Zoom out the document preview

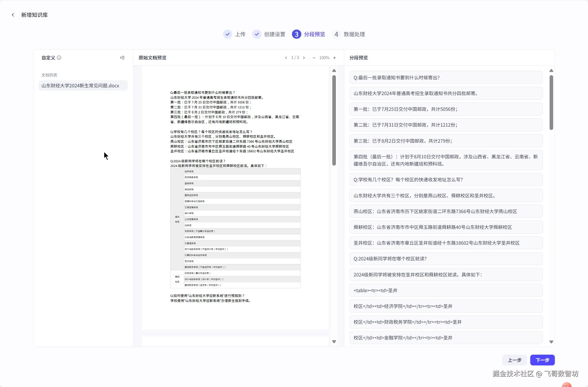[314, 58]
